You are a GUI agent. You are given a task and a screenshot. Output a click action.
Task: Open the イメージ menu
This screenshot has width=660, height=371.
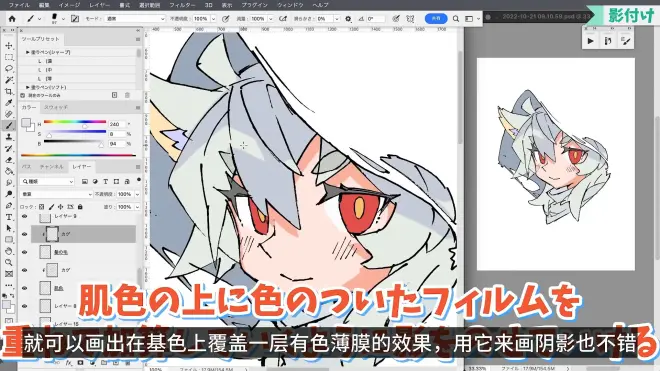[69, 5]
